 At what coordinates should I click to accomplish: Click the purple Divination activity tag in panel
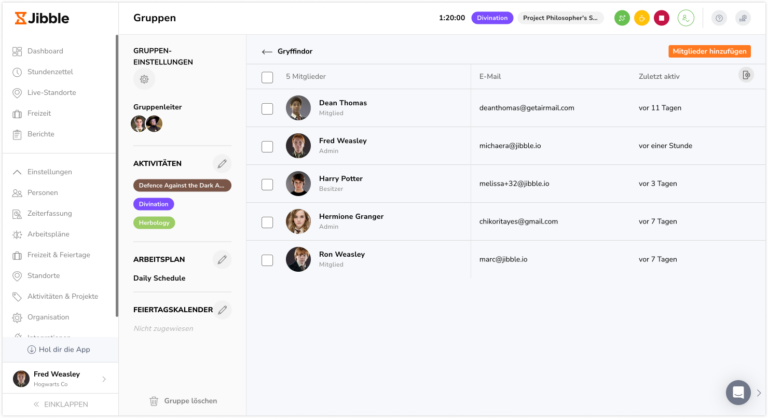(153, 204)
